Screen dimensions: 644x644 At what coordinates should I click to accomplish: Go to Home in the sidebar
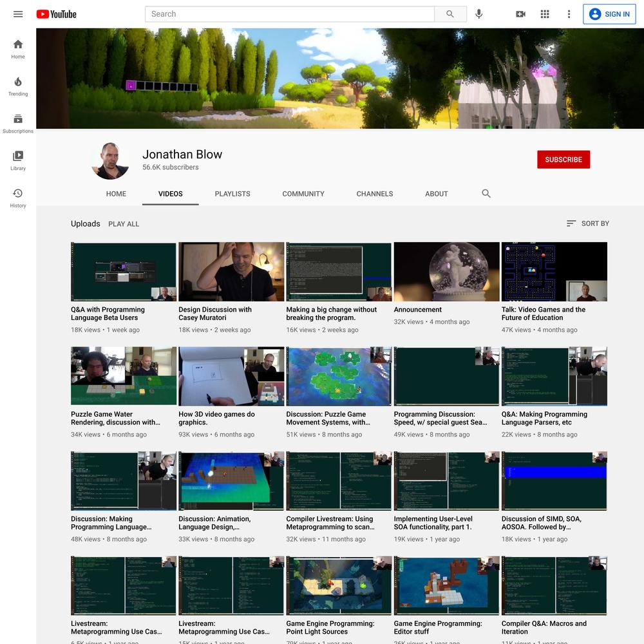coord(17,49)
